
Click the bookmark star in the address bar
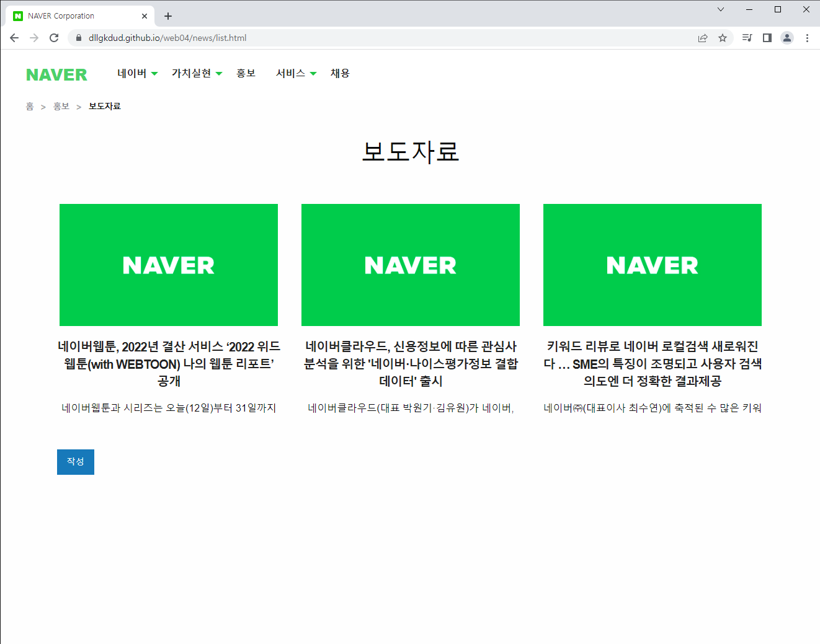coord(723,37)
